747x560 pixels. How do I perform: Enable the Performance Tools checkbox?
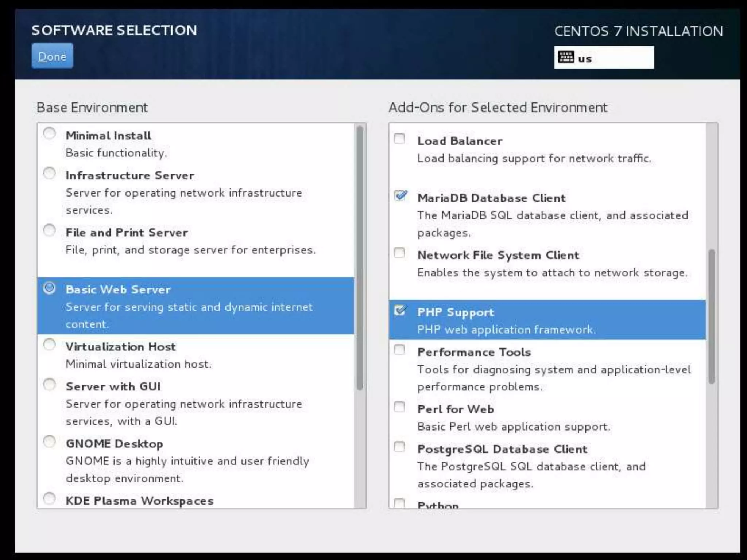[400, 350]
